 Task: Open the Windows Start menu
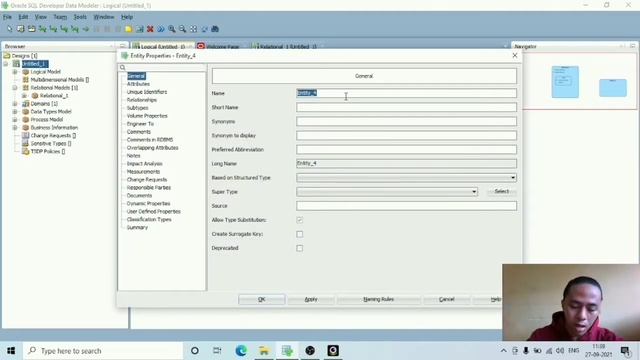[11, 351]
